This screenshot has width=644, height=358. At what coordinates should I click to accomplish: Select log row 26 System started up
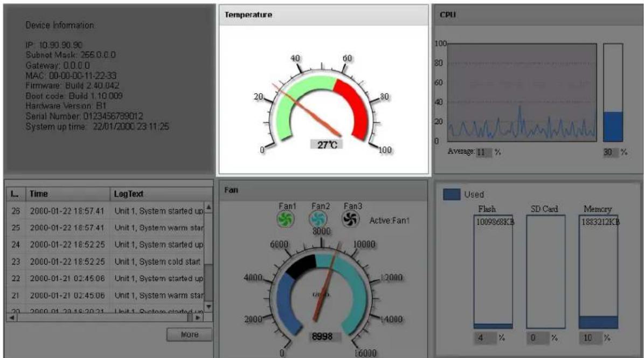106,211
